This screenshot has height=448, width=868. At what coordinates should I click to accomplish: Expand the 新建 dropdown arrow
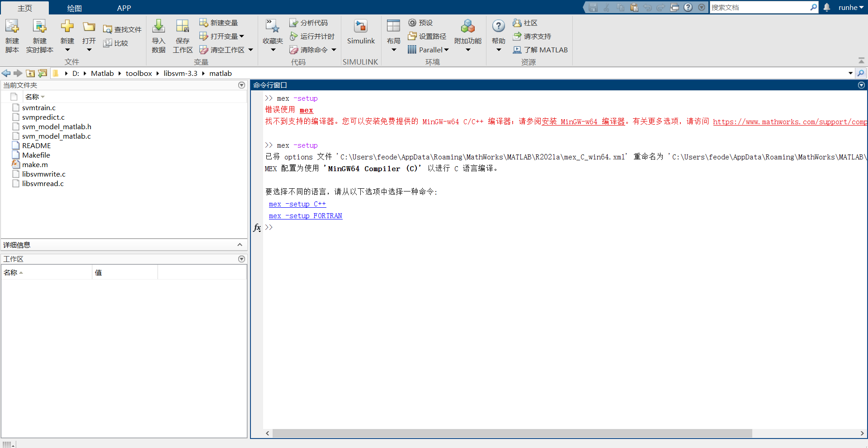coord(67,50)
